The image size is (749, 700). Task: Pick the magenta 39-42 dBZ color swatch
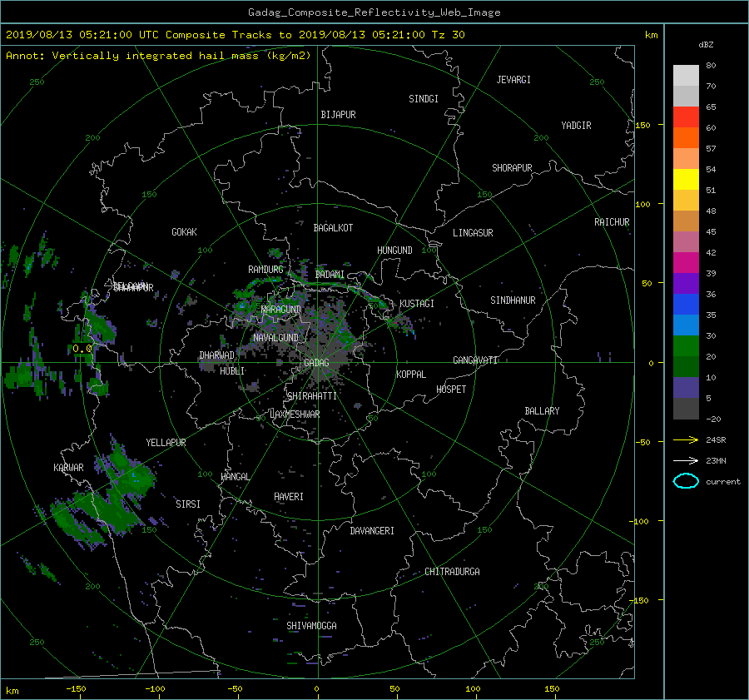pyautogui.click(x=686, y=263)
